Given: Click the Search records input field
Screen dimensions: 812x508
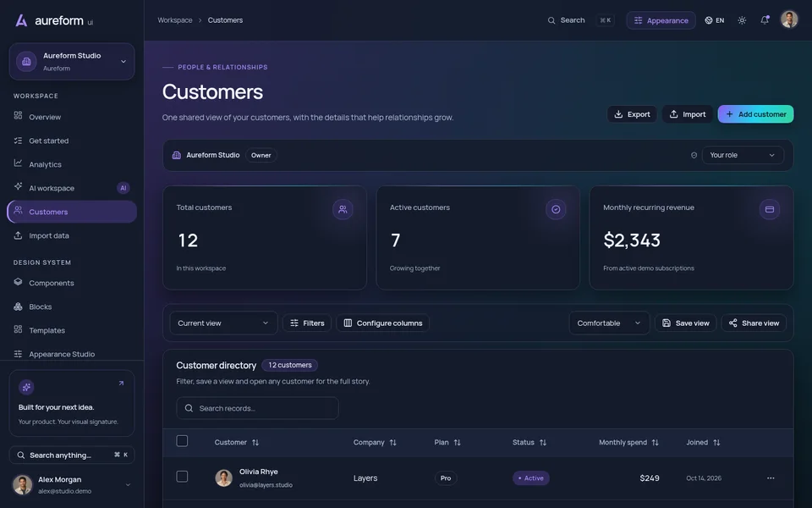Looking at the screenshot, I should (257, 408).
